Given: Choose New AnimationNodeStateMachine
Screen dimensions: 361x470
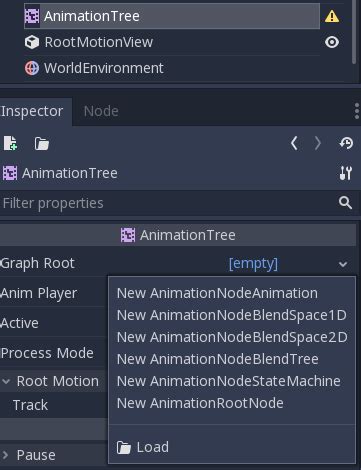Looking at the screenshot, I should [x=229, y=381].
